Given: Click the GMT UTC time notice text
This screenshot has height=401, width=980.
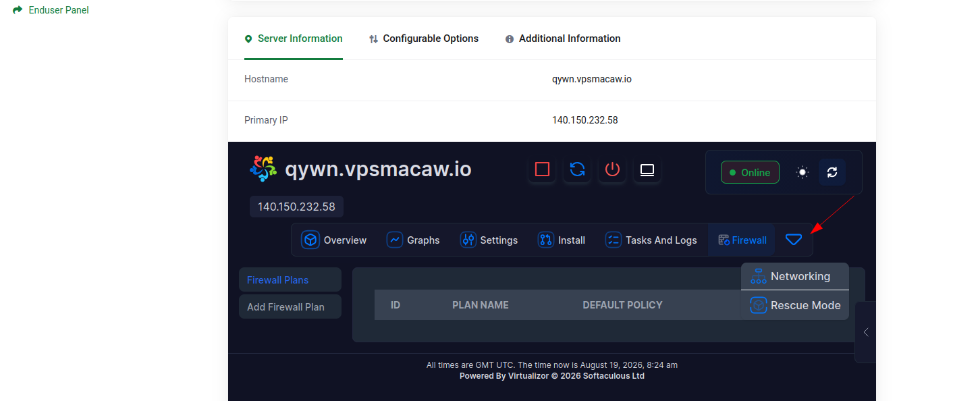Looking at the screenshot, I should click(552, 365).
